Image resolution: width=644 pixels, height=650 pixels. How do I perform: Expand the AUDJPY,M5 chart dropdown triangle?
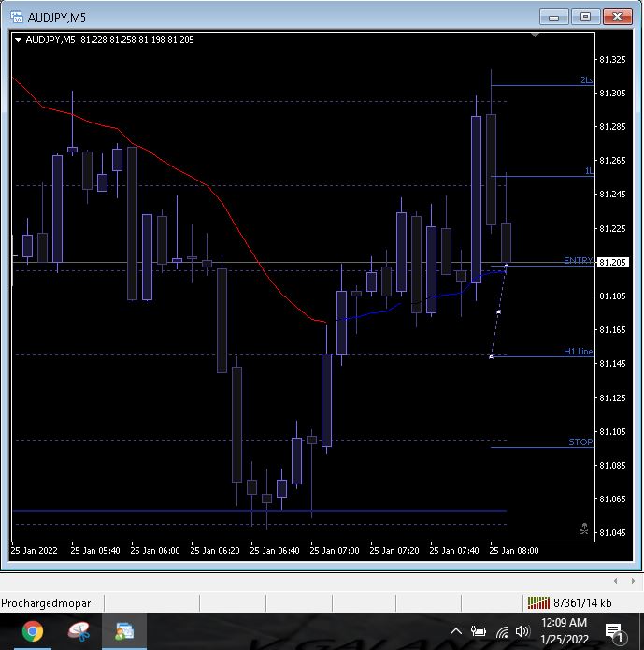point(19,40)
